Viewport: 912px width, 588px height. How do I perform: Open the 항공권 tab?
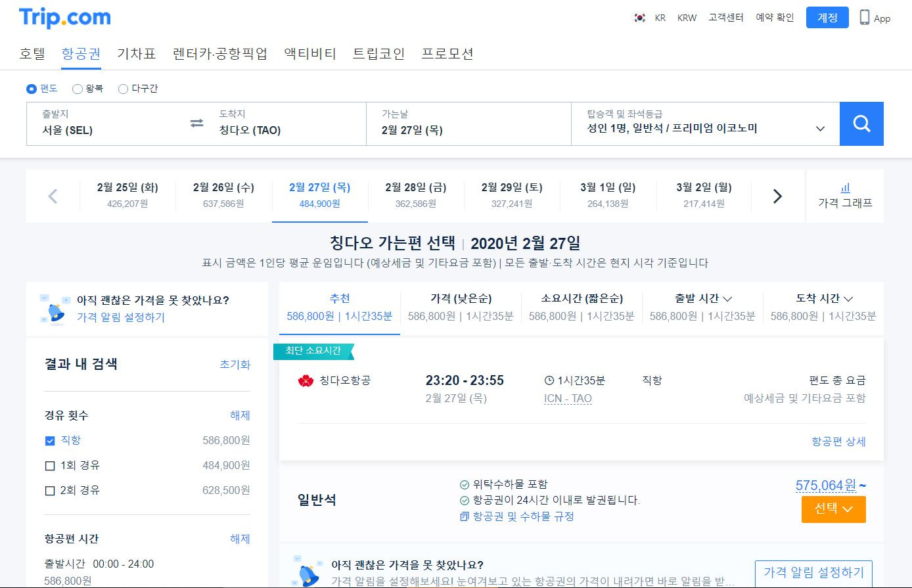[x=81, y=54]
